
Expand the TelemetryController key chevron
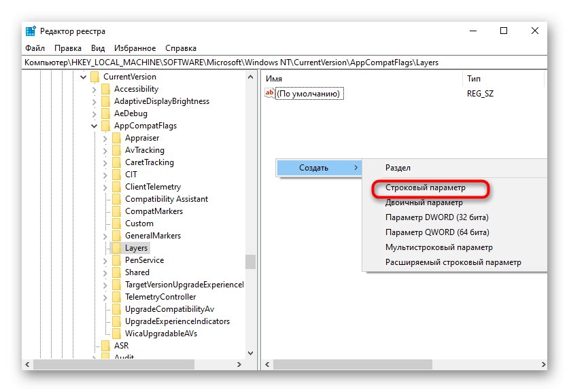[105, 298]
